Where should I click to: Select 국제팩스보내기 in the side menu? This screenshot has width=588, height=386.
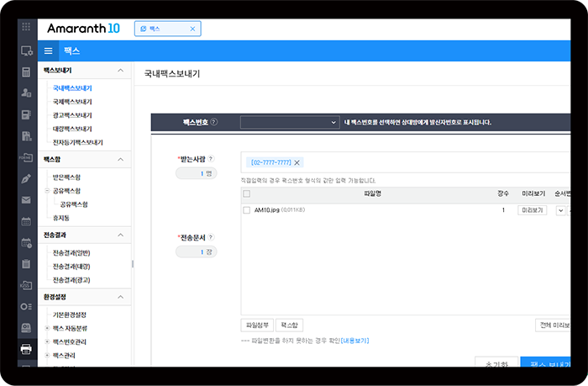coord(72,102)
